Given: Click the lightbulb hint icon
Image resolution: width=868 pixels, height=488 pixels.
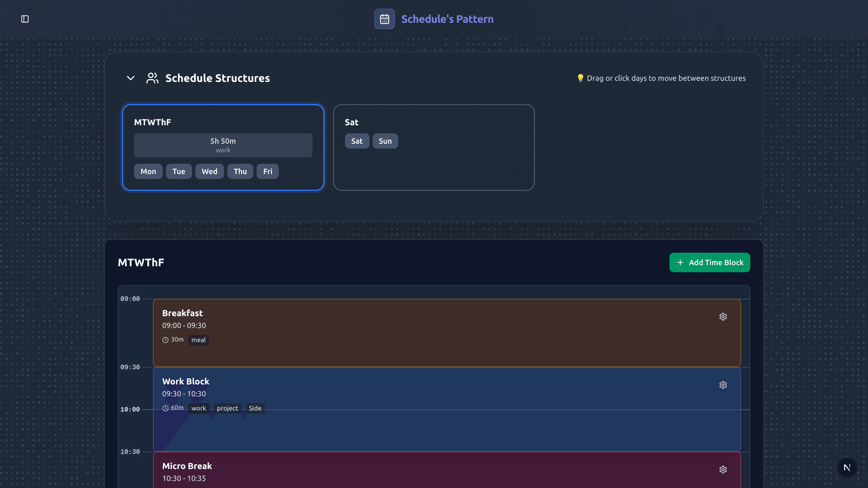Looking at the screenshot, I should 580,78.
